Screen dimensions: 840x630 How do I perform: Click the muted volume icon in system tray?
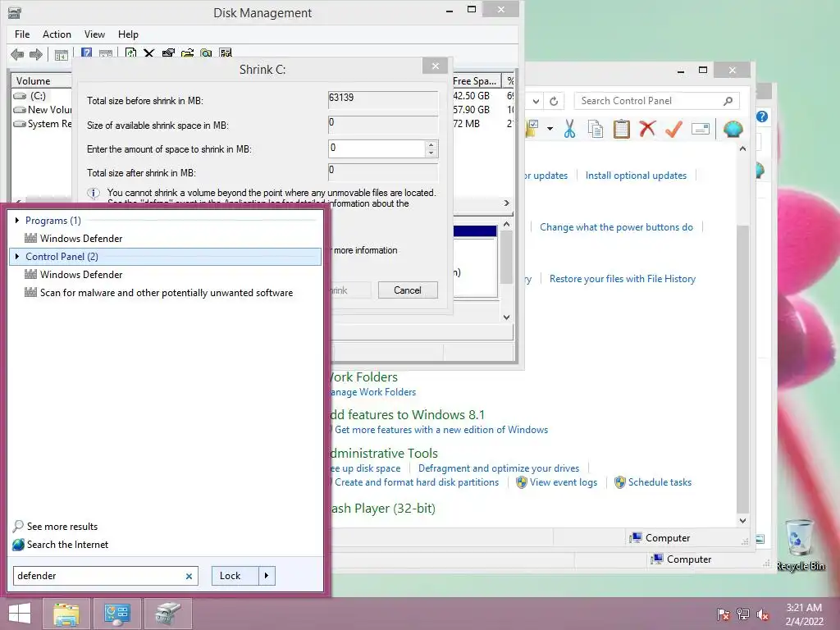[763, 614]
